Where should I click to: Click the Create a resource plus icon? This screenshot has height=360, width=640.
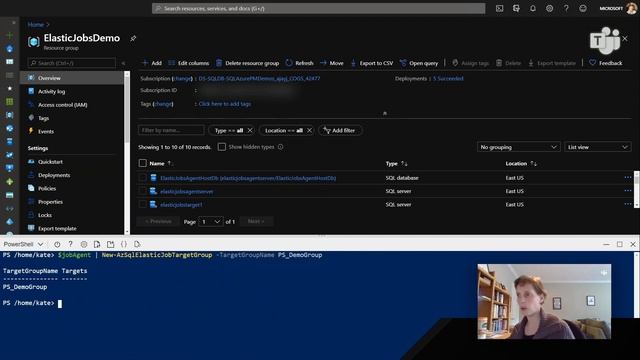click(x=9, y=36)
